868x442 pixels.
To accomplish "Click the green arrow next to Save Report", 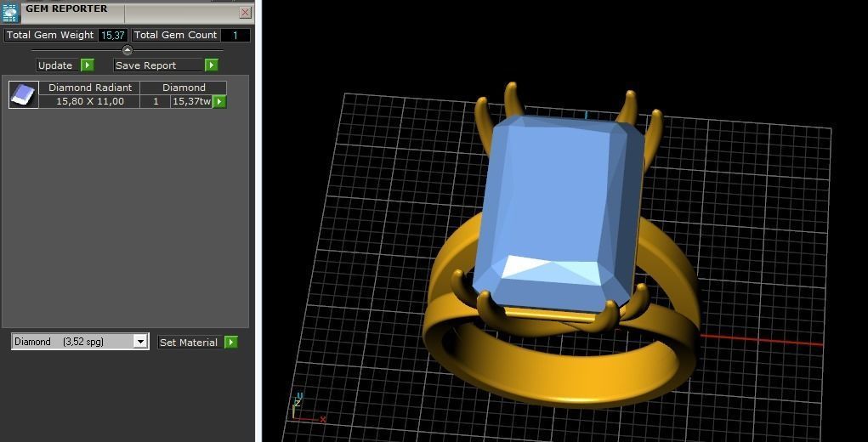I will [x=212, y=65].
